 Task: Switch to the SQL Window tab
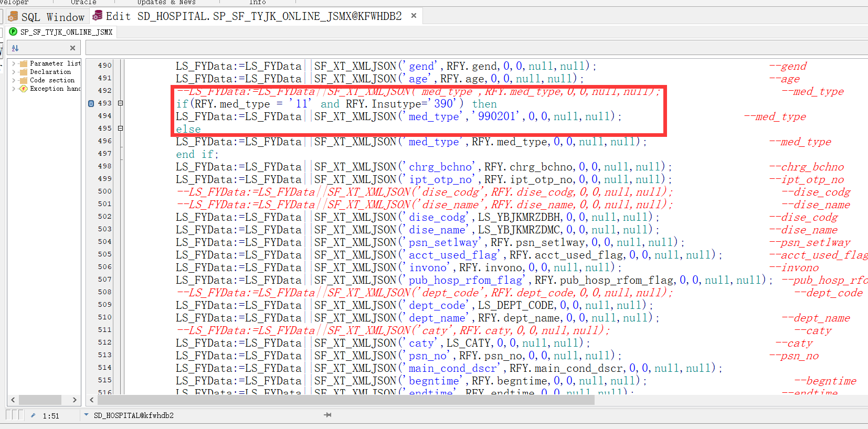click(46, 17)
